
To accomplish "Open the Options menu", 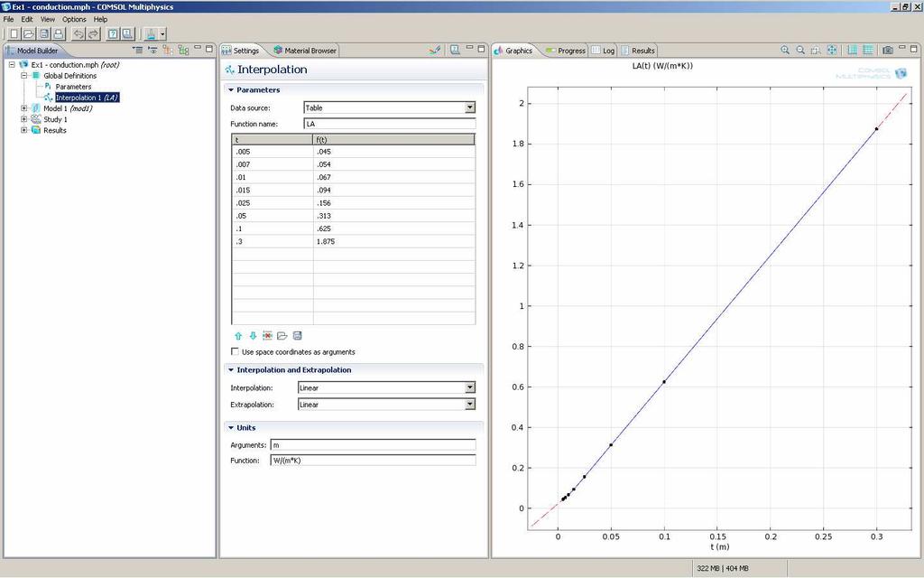I will [74, 19].
